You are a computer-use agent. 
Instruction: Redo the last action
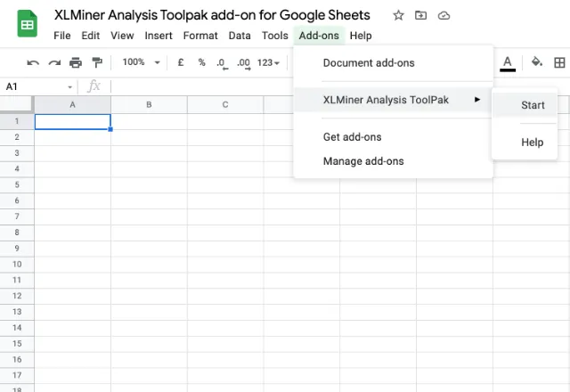pos(54,63)
